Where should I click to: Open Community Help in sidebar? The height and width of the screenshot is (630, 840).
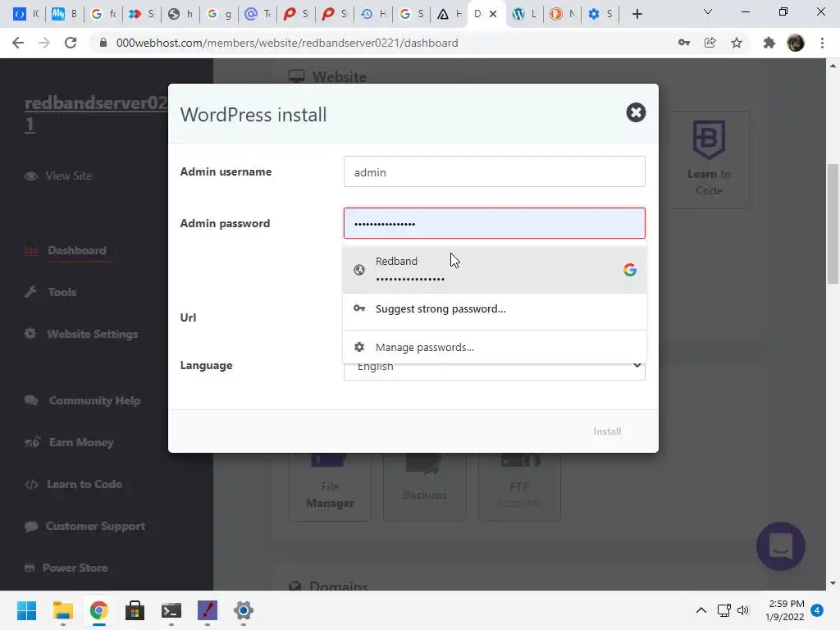click(x=94, y=400)
